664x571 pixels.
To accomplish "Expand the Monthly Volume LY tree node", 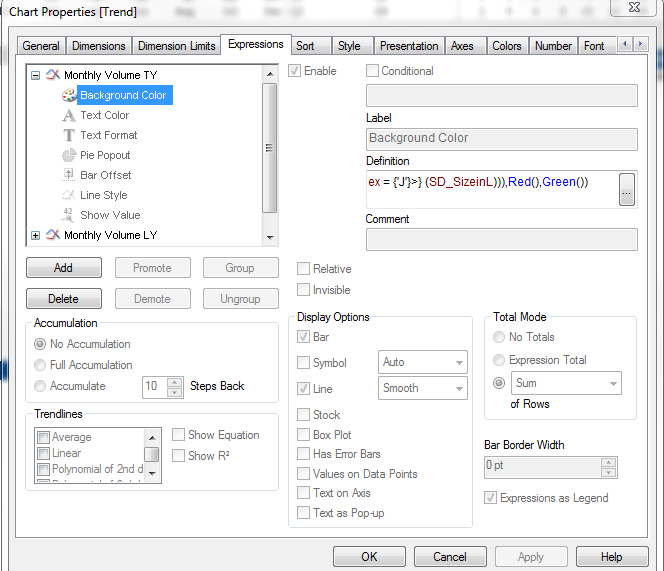I will click(36, 235).
